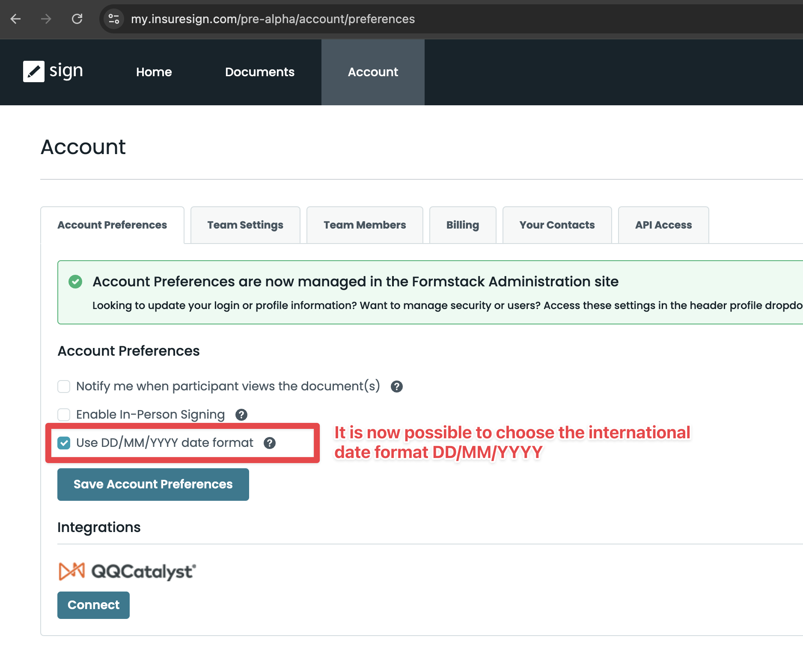Open help icon beside In-Person Signing

pos(241,415)
